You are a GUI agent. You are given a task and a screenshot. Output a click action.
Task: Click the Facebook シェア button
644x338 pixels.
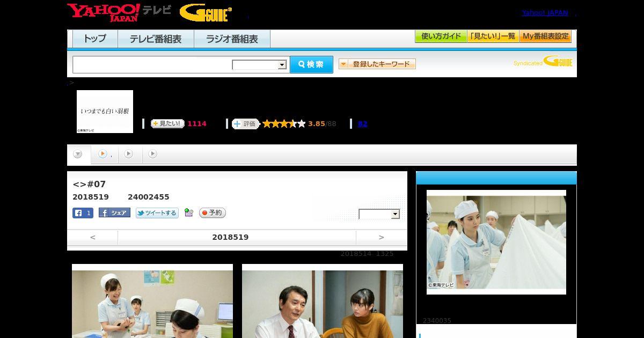[114, 213]
